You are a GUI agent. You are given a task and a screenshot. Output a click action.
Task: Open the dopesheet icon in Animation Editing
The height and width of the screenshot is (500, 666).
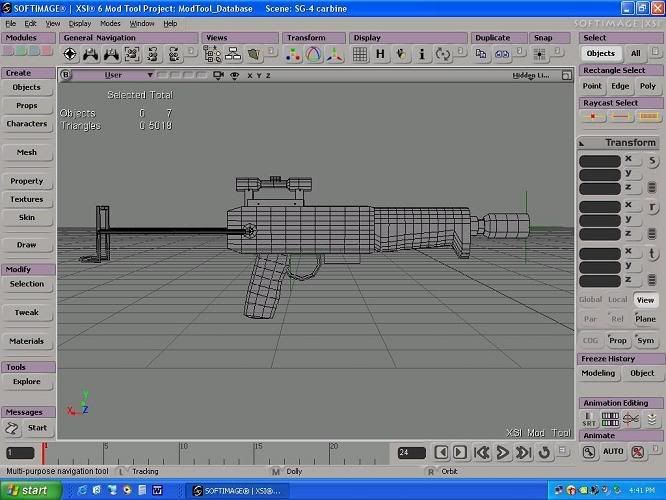(x=610, y=420)
